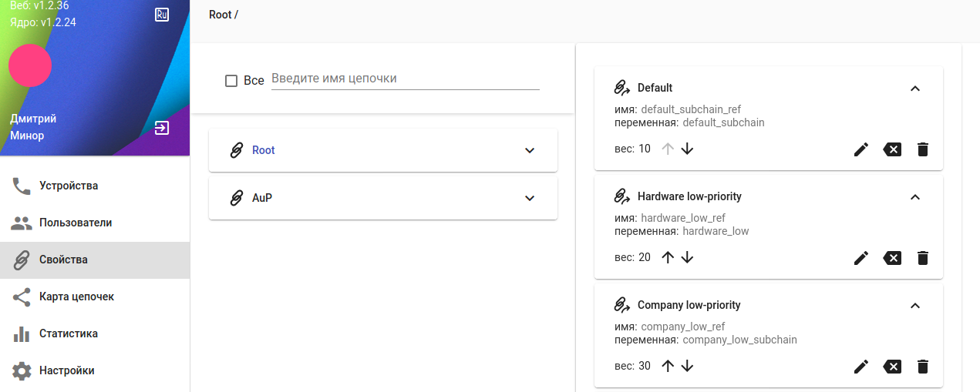This screenshot has height=392, width=980.
Task: Expand the Root chain panel
Action: (x=530, y=150)
